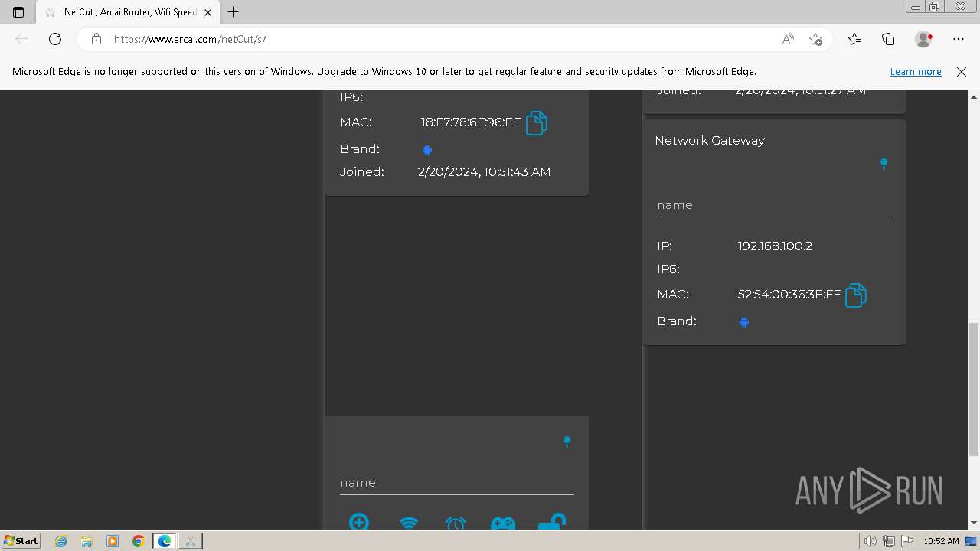The height and width of the screenshot is (551, 980).
Task: Refresh the current page
Action: click(x=55, y=39)
